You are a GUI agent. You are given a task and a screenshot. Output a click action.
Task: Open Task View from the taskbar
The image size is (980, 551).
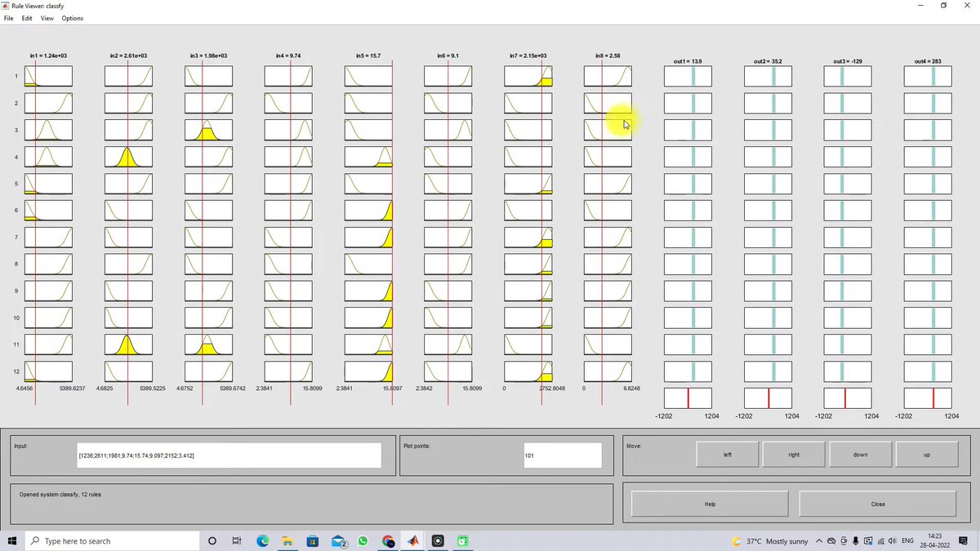click(237, 541)
